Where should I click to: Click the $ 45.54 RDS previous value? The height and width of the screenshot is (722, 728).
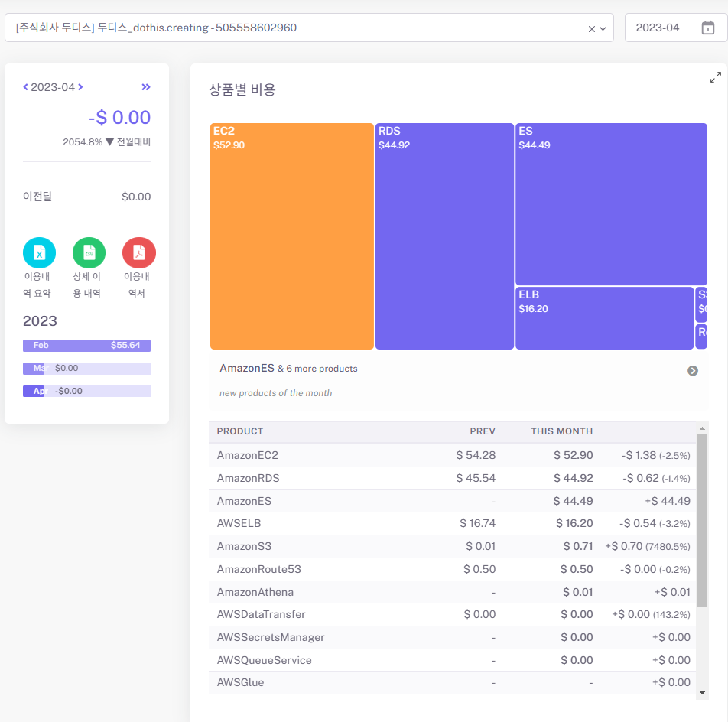[x=476, y=478]
